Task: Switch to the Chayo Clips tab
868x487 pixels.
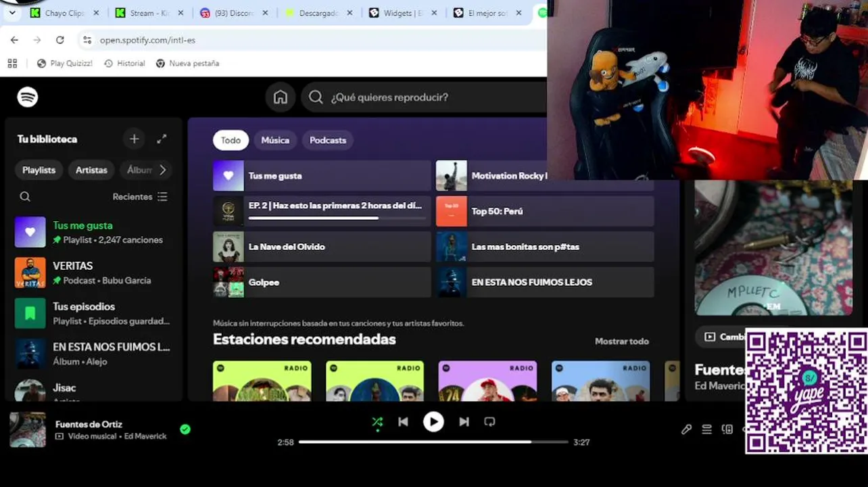Action: (x=65, y=13)
